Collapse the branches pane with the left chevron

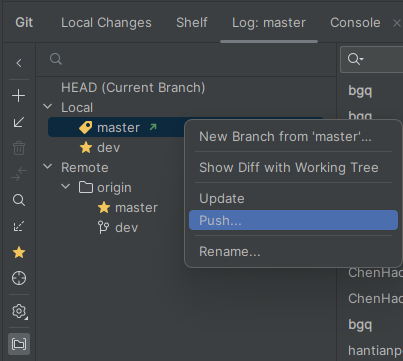pos(19,63)
